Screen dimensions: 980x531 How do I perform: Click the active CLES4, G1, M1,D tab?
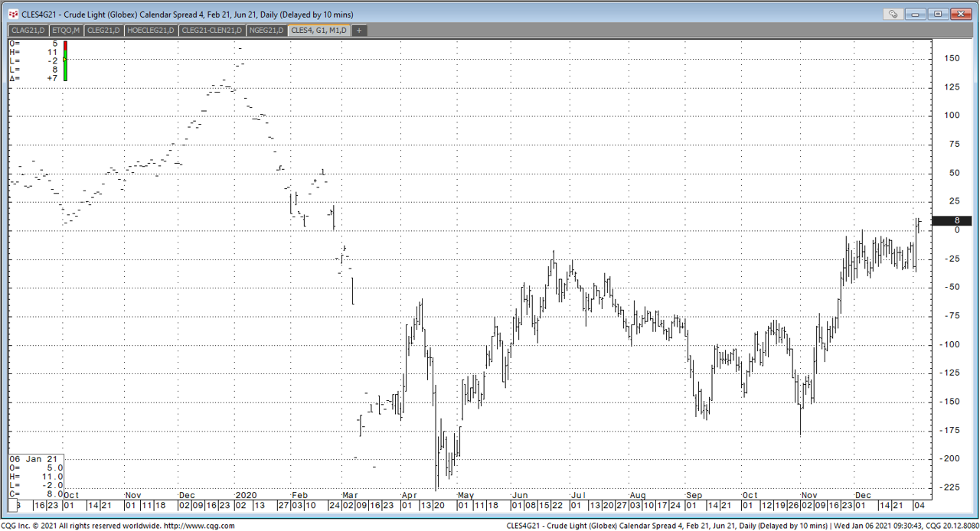319,31
